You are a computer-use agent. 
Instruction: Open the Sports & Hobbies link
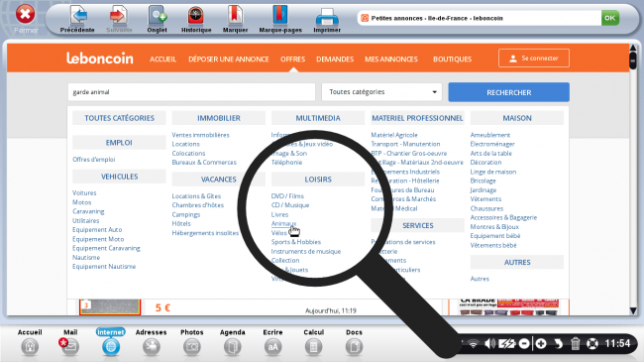click(295, 242)
